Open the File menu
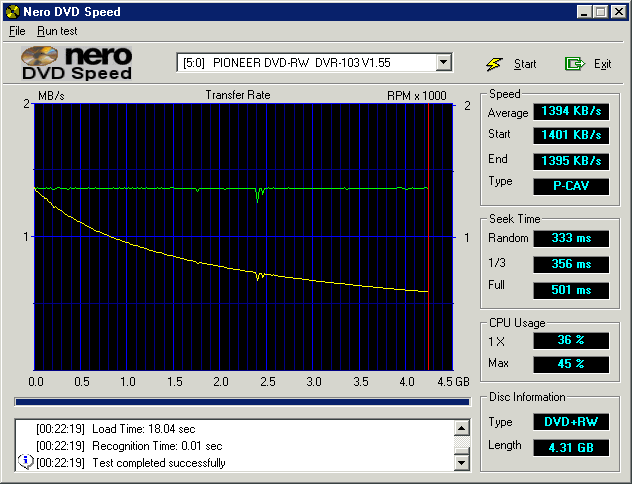The image size is (632, 484). (17, 31)
